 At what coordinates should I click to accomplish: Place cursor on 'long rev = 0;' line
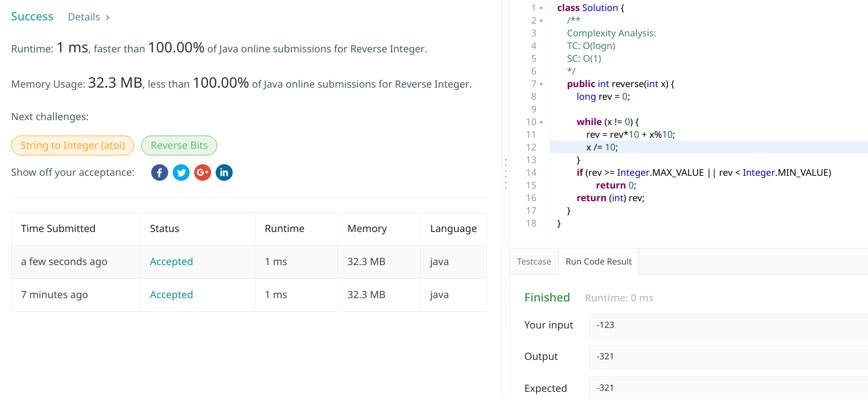coord(603,97)
